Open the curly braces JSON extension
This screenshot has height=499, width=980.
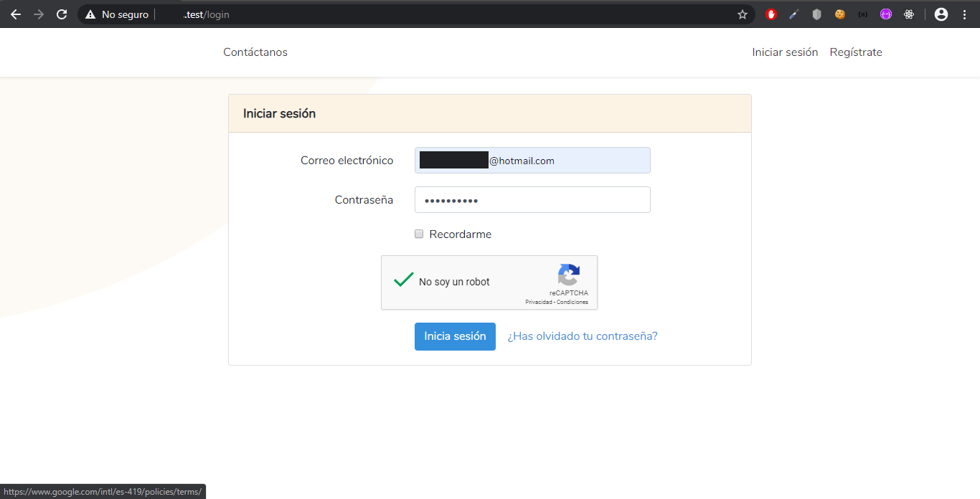coord(862,14)
